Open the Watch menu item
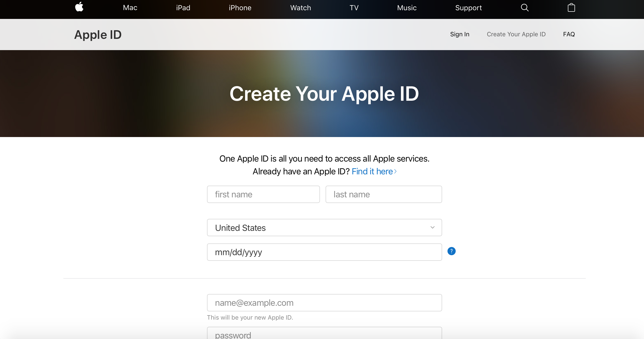The image size is (644, 339). tap(301, 8)
